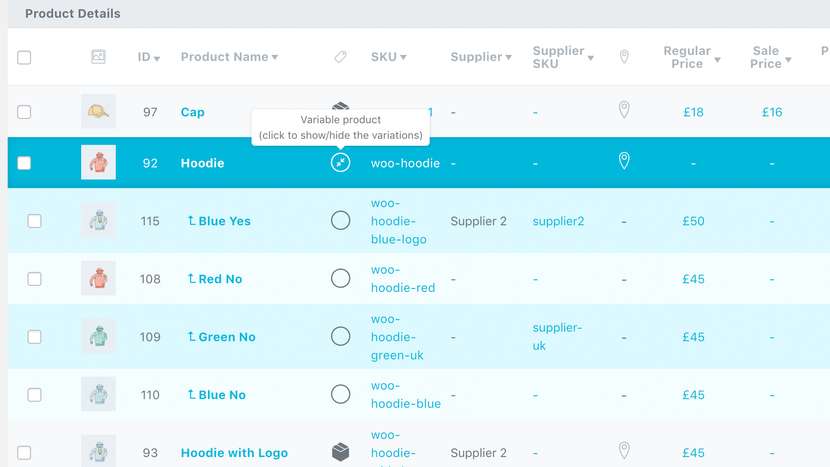Check the checkbox for the Cap row
This screenshot has width=830, height=467.
(24, 112)
